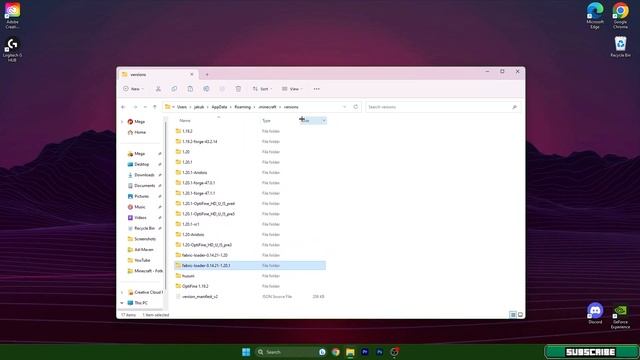Open the Recycle Bin desktop icon
Image resolution: width=640 pixels, height=360 pixels.
coord(620,47)
